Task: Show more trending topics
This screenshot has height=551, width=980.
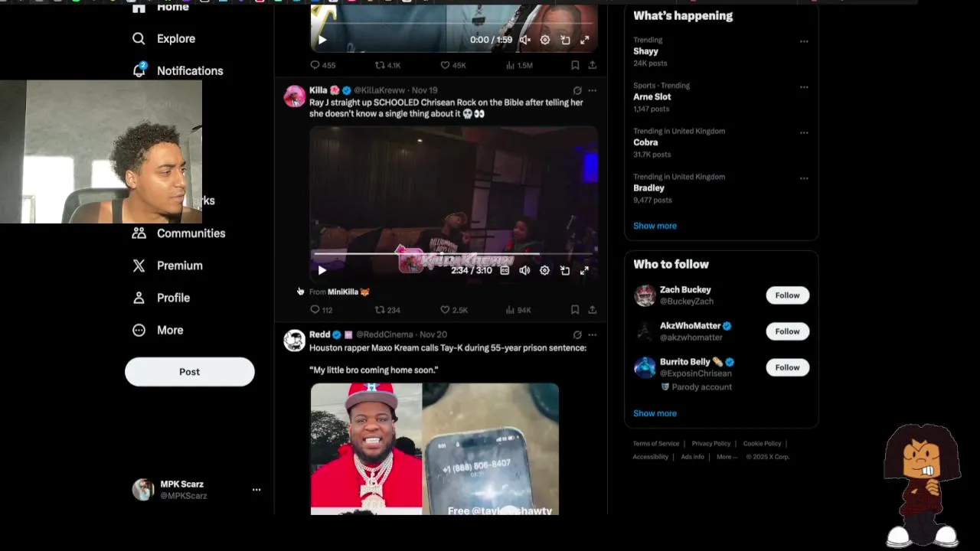Action: pyautogui.click(x=655, y=226)
